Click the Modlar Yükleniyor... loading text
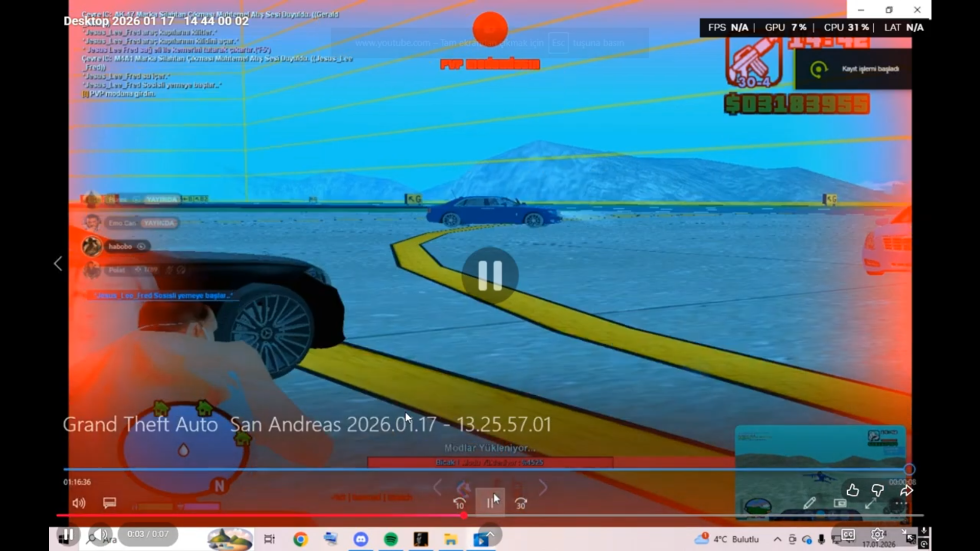Image resolution: width=980 pixels, height=551 pixels. (x=490, y=448)
